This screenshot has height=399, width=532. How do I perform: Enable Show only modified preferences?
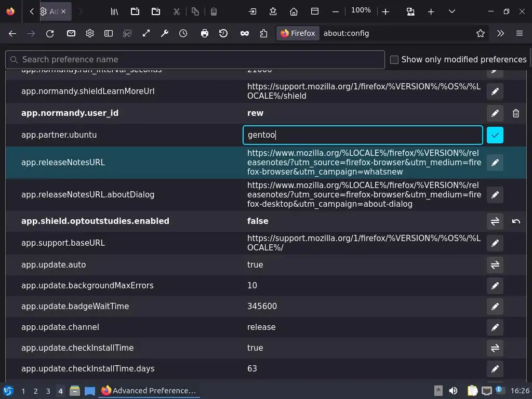[394, 60]
